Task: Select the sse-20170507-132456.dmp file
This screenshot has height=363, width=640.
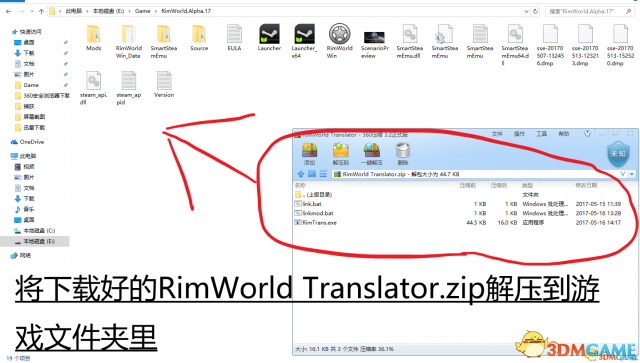Action: (x=550, y=45)
